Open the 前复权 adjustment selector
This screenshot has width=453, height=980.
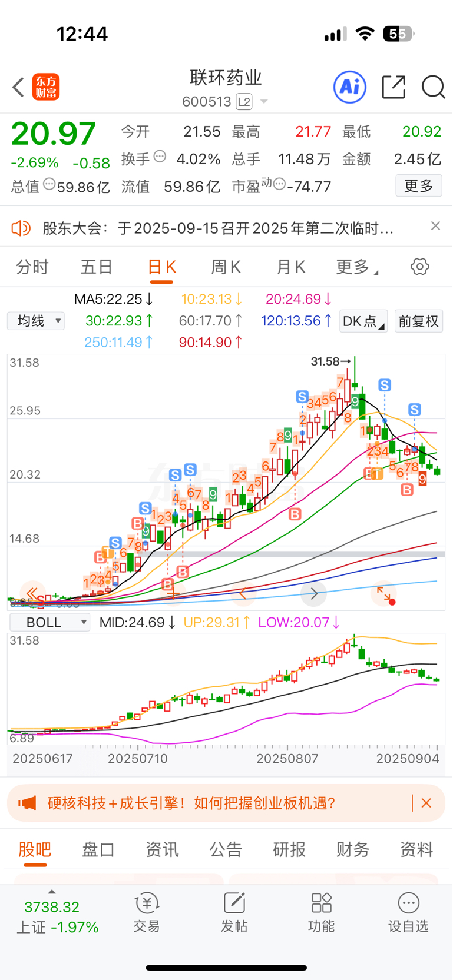point(419,321)
